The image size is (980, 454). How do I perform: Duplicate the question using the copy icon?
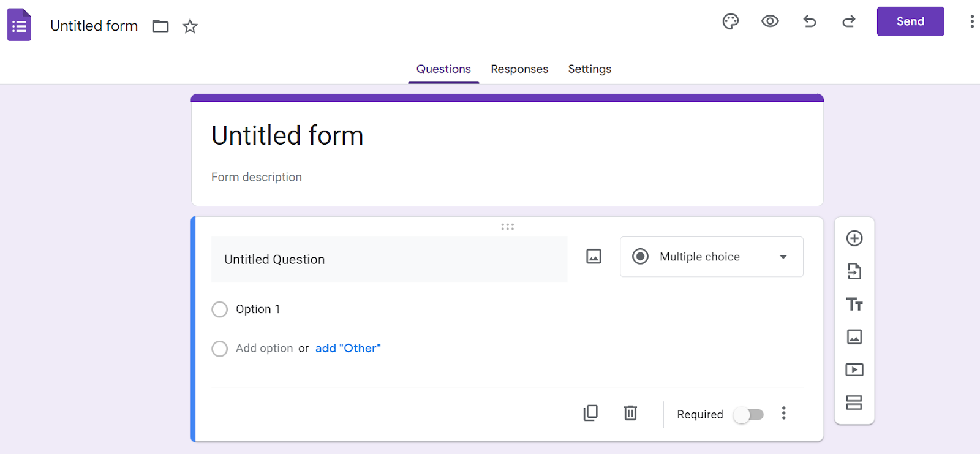click(590, 413)
